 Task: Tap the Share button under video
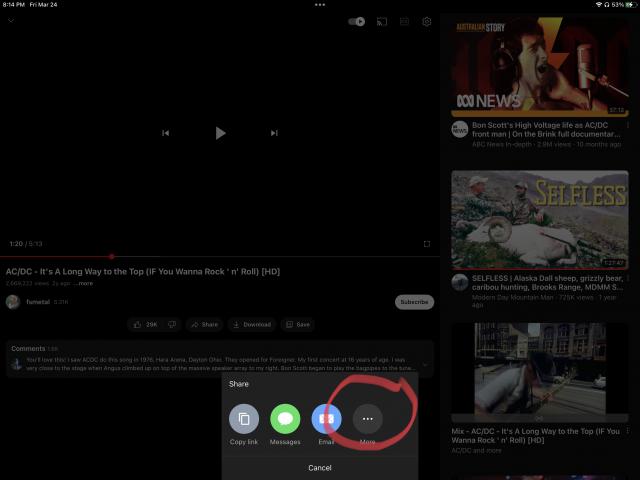coord(204,324)
